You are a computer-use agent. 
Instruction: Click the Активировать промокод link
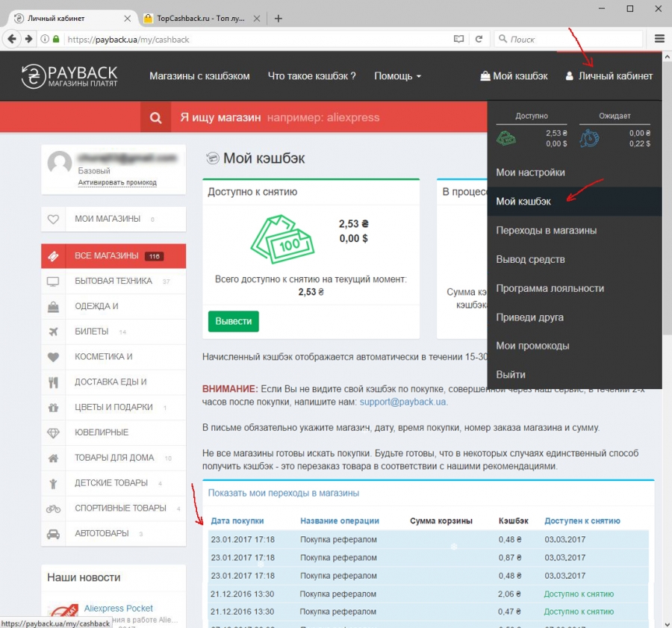pyautogui.click(x=117, y=183)
